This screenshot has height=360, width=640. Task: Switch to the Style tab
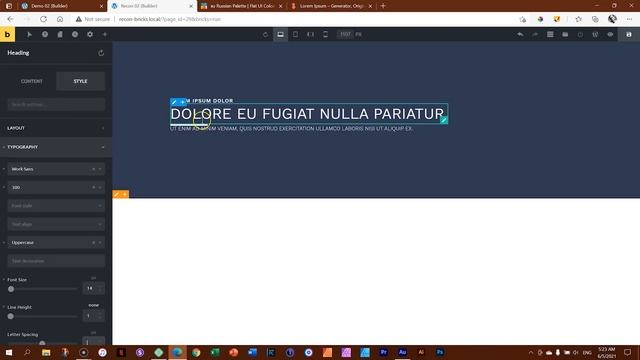coord(80,81)
